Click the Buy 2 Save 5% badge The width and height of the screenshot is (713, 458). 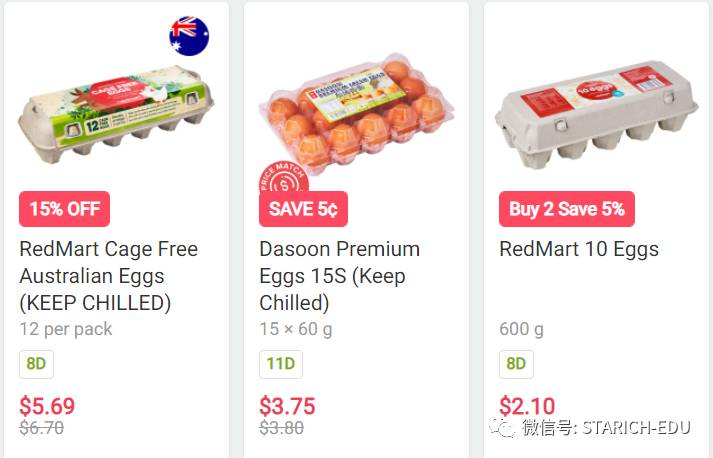coord(566,209)
